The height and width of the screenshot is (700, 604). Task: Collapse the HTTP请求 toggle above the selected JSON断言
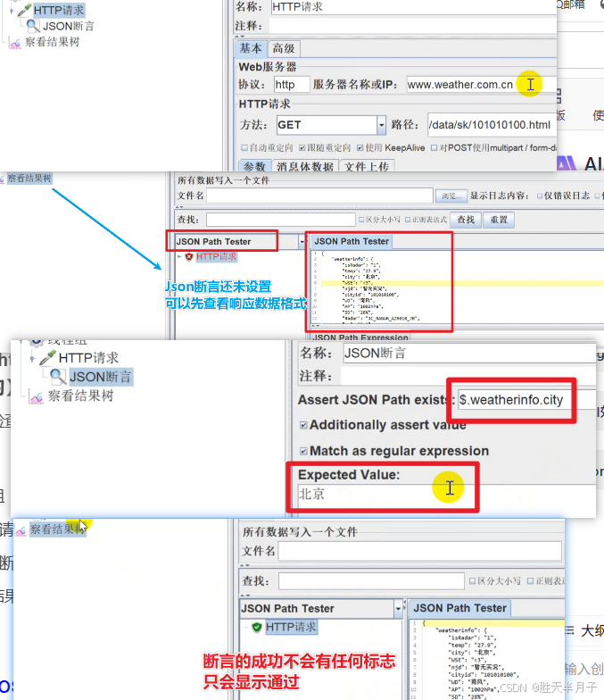click(x=32, y=359)
